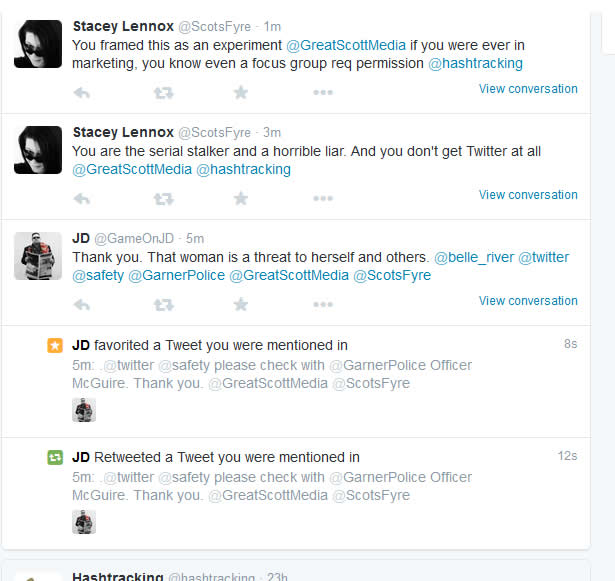Click the @belle_river mention link
The image size is (615, 581).
click(474, 257)
